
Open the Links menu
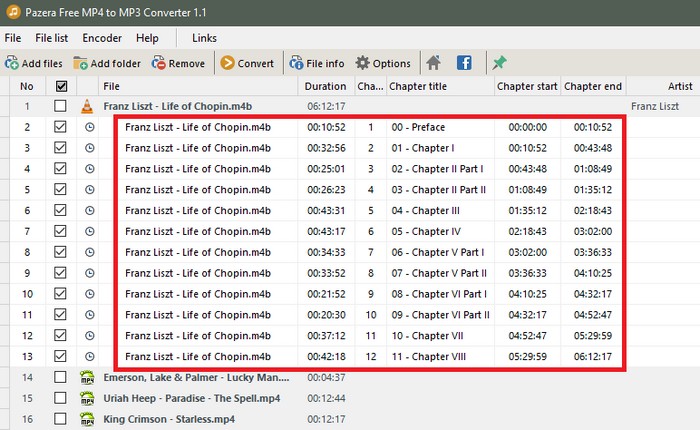(x=204, y=38)
